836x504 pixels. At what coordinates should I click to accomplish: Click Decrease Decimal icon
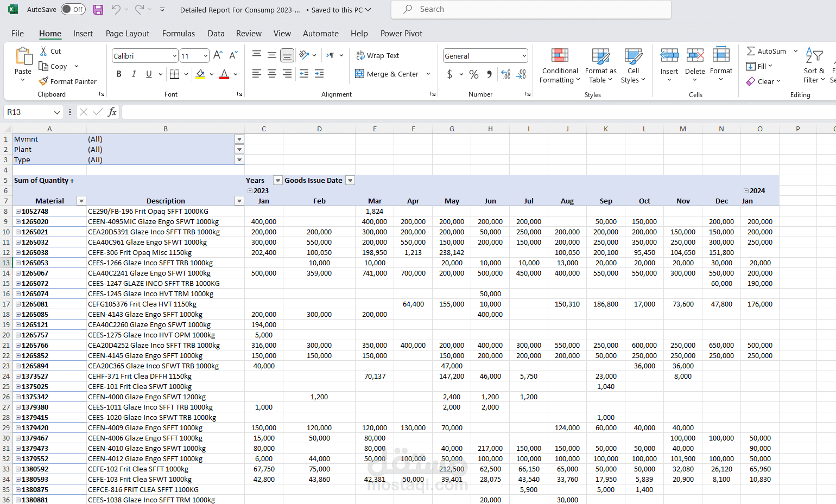click(x=521, y=74)
